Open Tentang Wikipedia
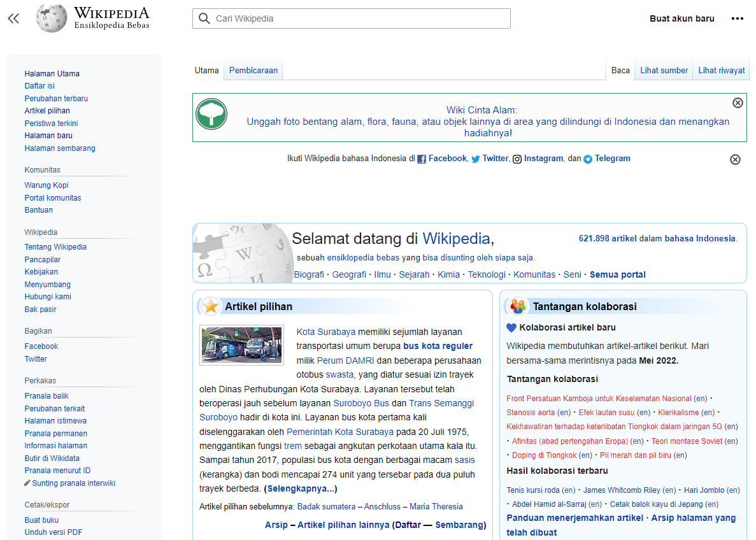Screen dimensions: 756x540 55,247
